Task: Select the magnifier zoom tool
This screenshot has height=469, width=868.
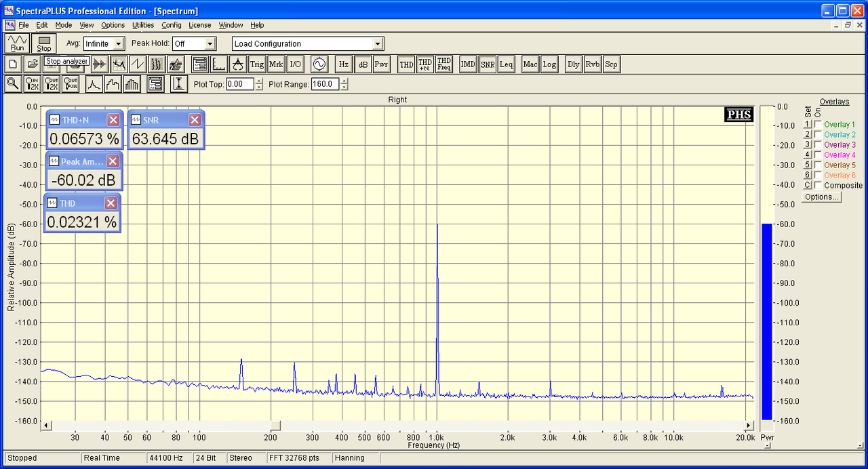Action: pos(13,84)
